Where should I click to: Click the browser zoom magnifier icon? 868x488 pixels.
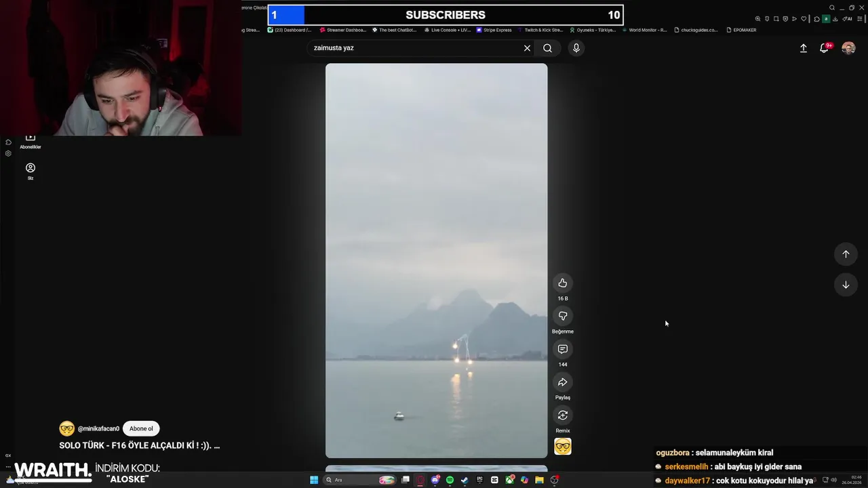[x=757, y=19]
